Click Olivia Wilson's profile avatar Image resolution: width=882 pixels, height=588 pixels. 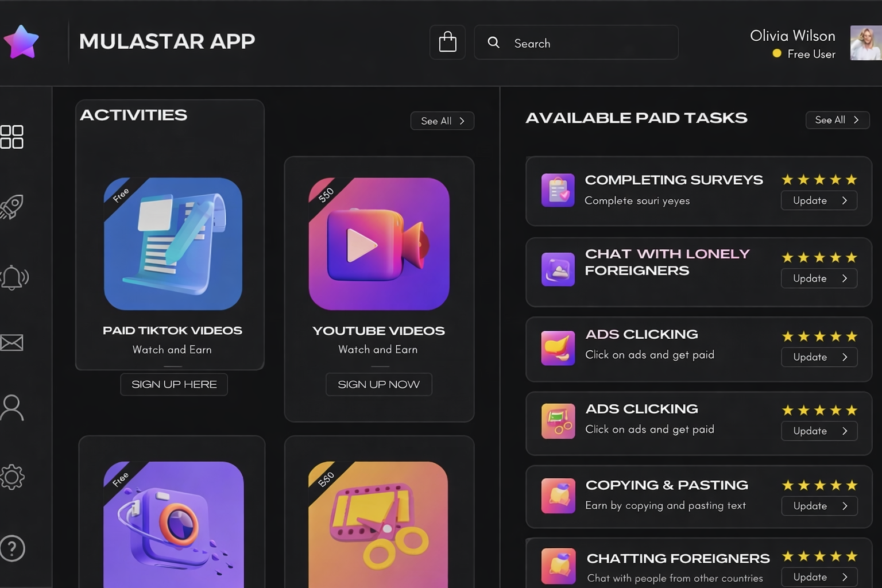[x=865, y=43]
